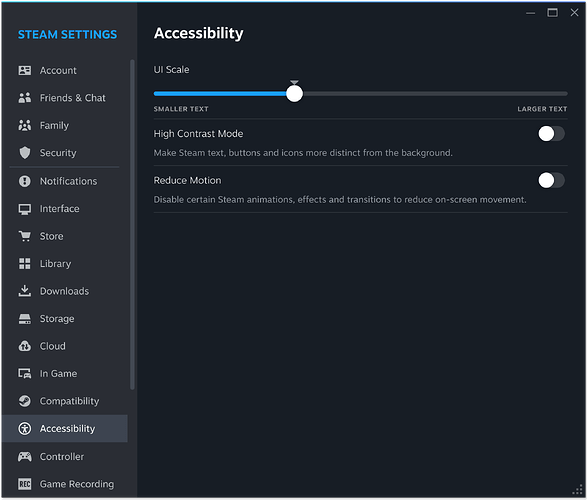Click the sidebar vertical scrollbar

(132, 225)
